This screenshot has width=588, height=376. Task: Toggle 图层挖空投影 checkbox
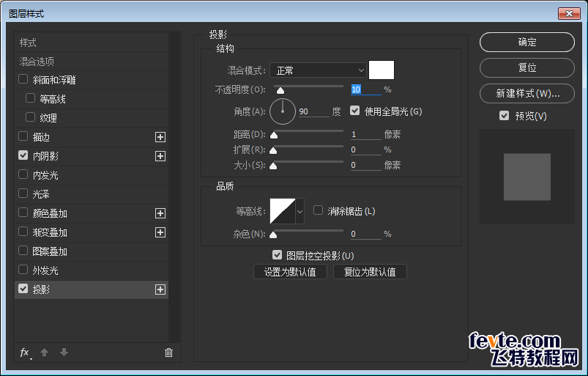pos(277,255)
